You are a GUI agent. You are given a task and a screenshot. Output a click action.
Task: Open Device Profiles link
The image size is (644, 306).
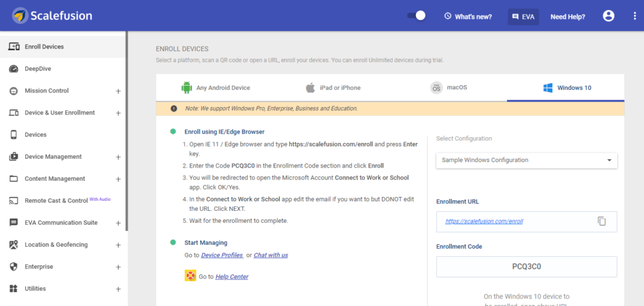click(x=222, y=255)
